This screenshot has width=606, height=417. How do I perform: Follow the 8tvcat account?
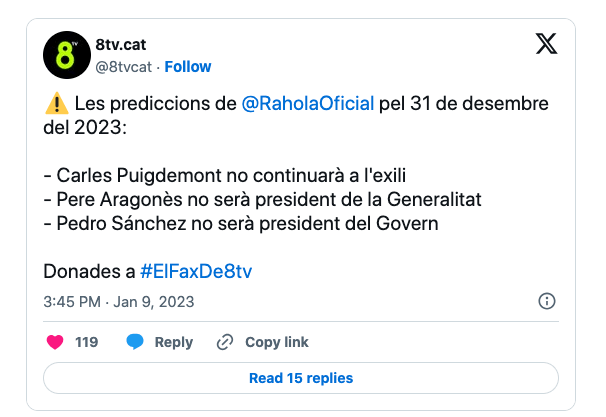pos(188,66)
